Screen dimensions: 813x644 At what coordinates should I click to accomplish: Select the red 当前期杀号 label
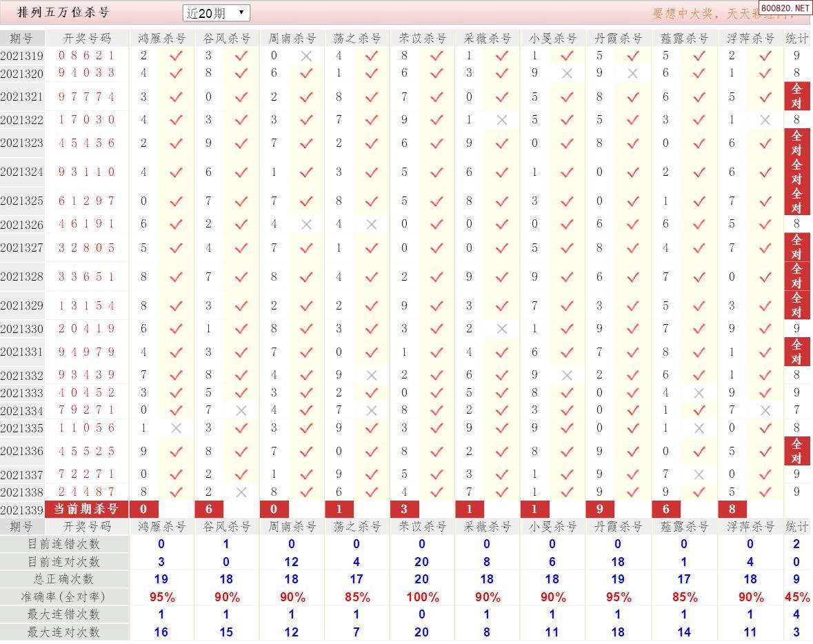coord(86,509)
